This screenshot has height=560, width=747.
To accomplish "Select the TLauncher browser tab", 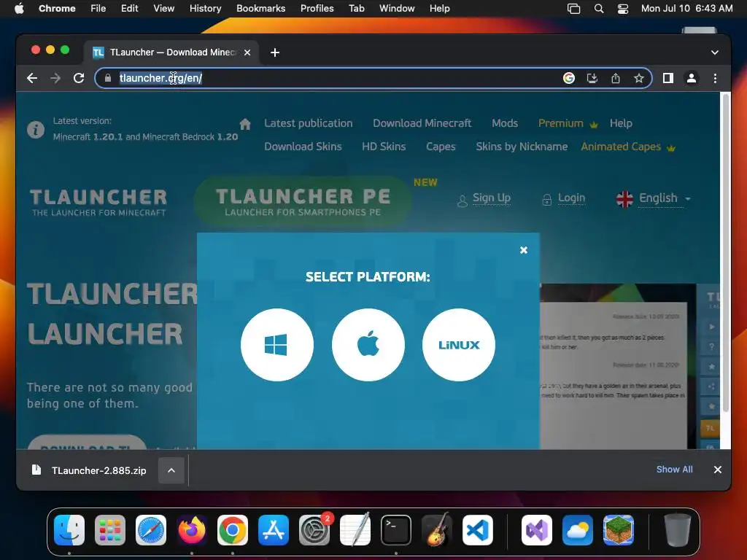I will point(171,52).
